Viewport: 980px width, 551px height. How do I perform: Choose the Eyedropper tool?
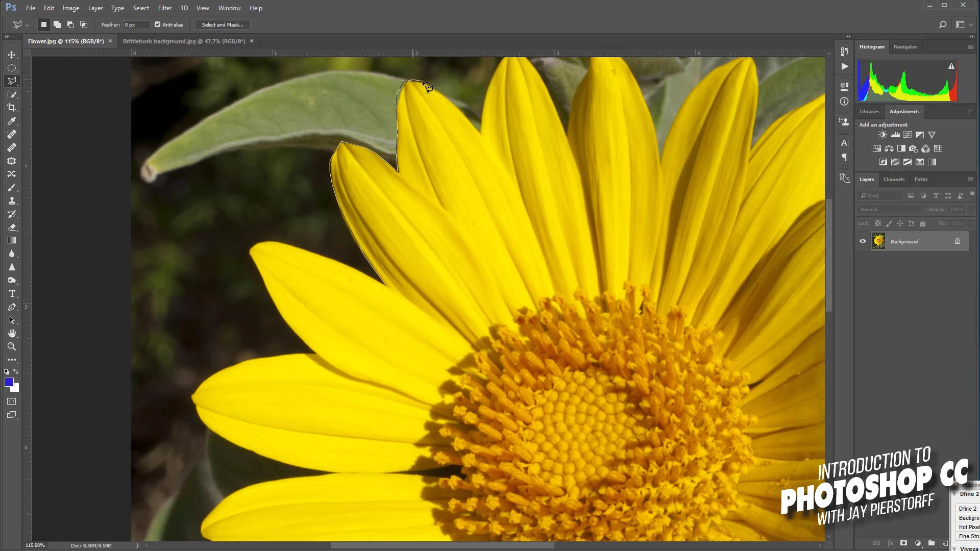[12, 121]
